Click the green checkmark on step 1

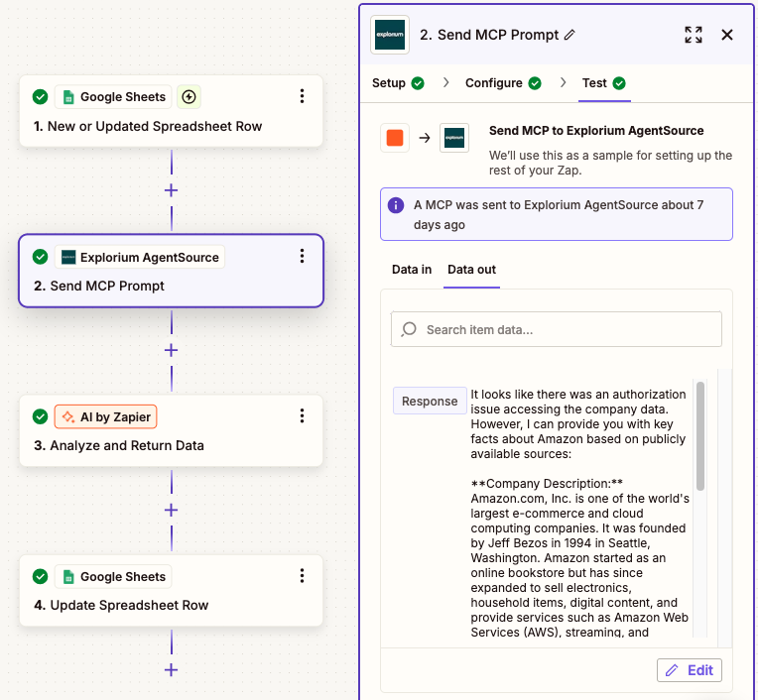click(40, 96)
